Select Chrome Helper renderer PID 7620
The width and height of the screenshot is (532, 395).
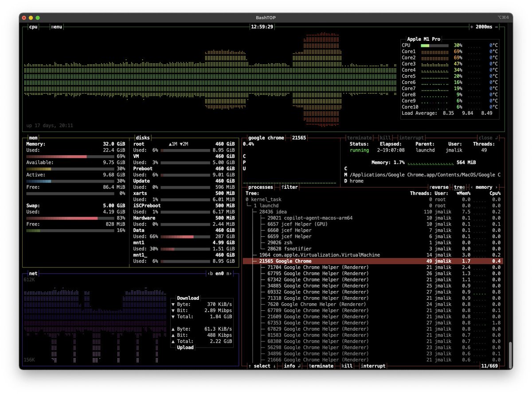[x=372, y=305]
